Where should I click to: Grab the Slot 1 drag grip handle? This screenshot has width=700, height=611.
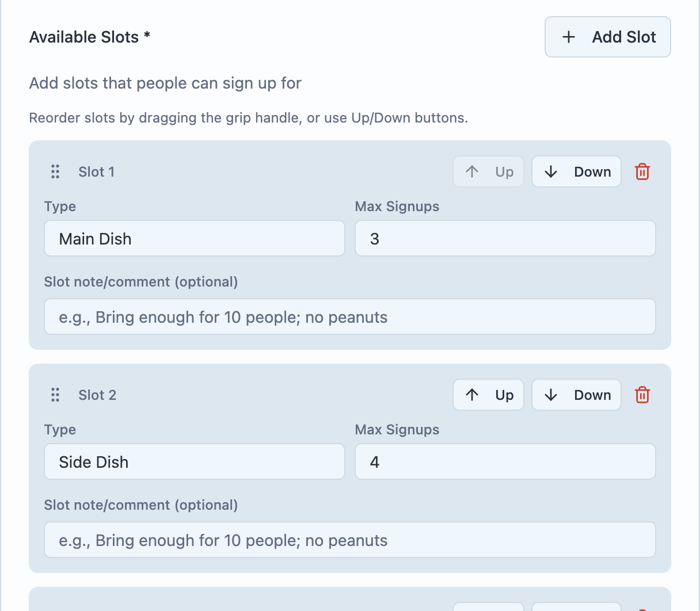click(x=55, y=171)
